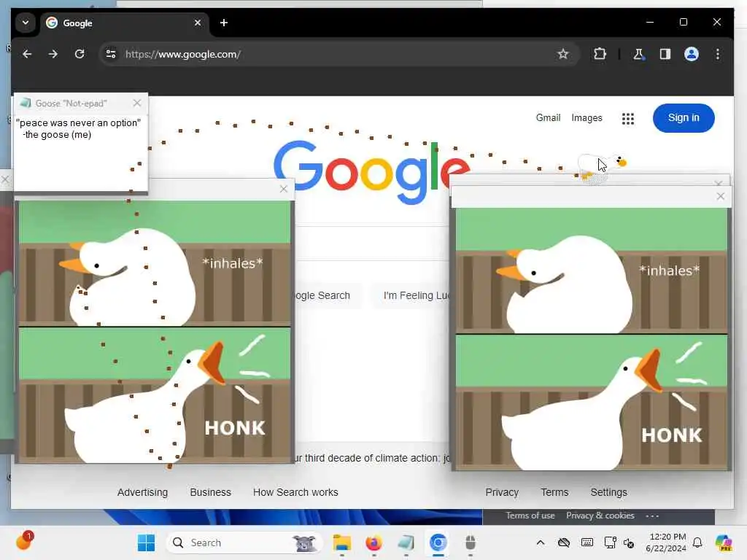Open the Terms footer link

click(554, 492)
